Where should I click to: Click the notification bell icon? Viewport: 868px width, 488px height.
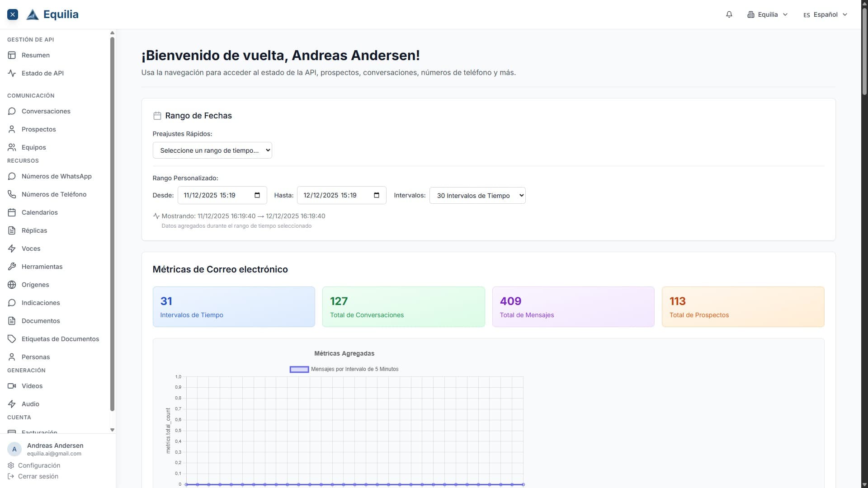click(x=729, y=14)
